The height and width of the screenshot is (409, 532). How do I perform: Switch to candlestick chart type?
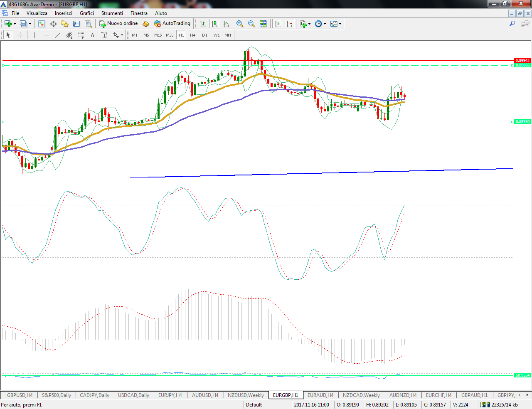(x=214, y=24)
